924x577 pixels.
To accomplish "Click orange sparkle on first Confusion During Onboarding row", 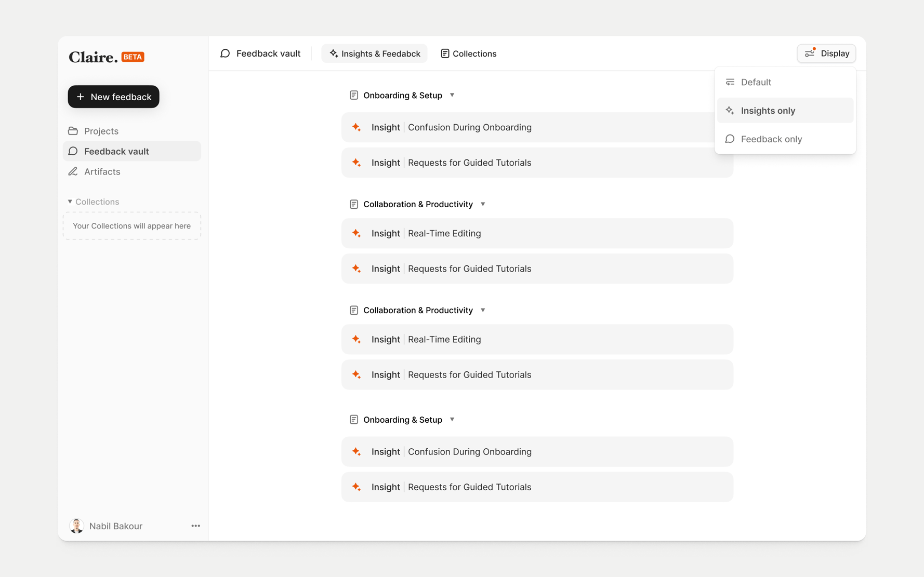I will tap(357, 127).
